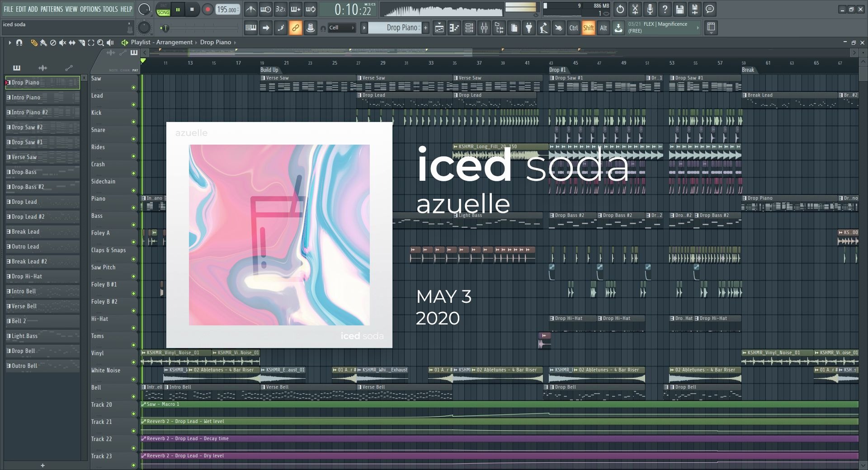Toggle loop recording icon
This screenshot has height=470, width=868.
coord(311,9)
